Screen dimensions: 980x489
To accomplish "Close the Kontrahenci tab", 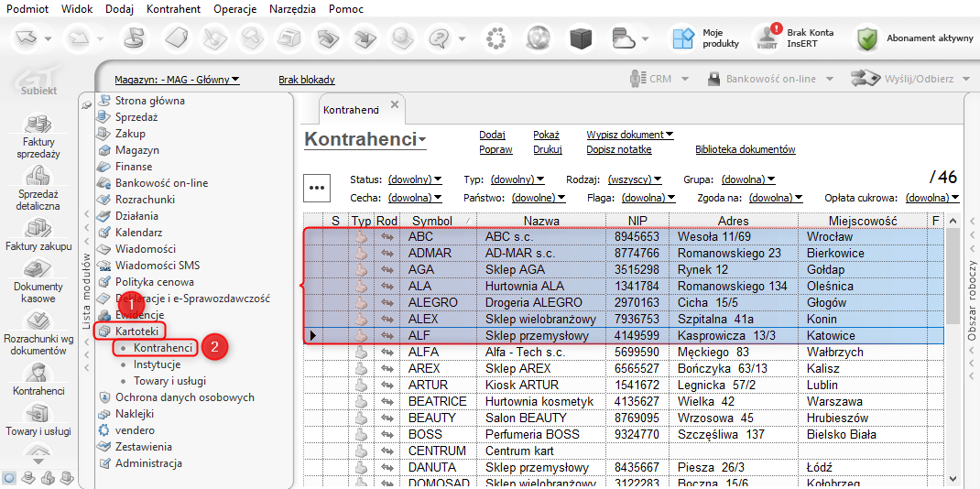I will click(394, 104).
